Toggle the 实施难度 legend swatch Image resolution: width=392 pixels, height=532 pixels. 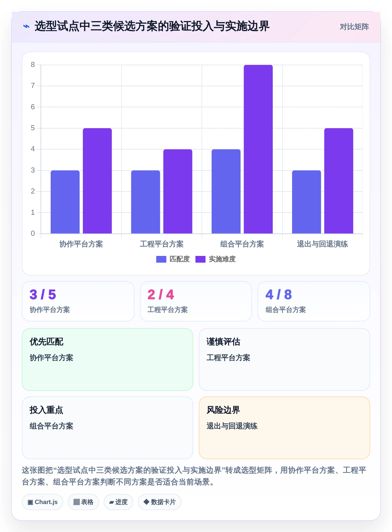200,259
